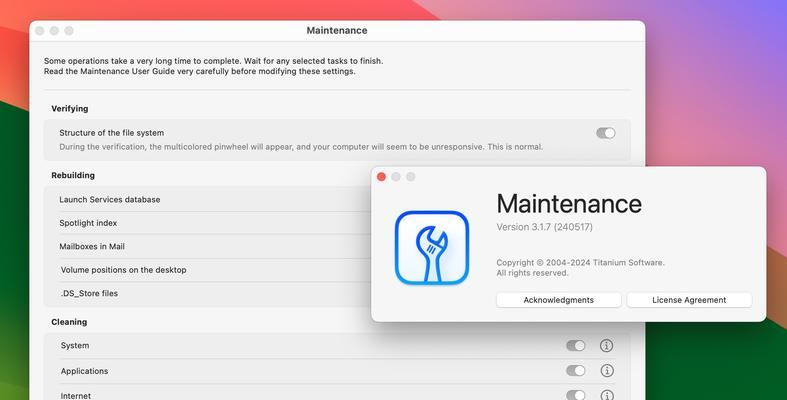Click the Version 3.1.7 (240517) text

545,227
